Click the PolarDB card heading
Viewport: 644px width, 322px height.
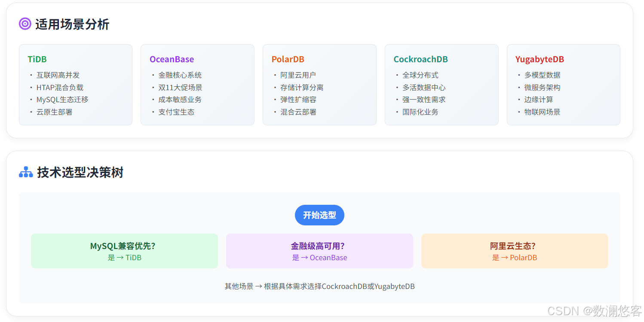[x=288, y=59]
